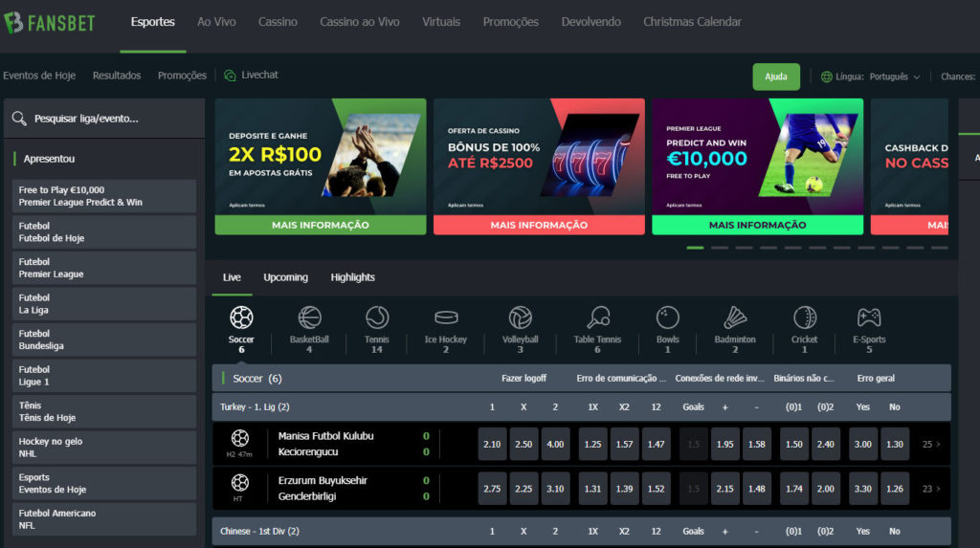Click the Premier League predict banner image
The width and height of the screenshot is (980, 548).
[x=758, y=157]
